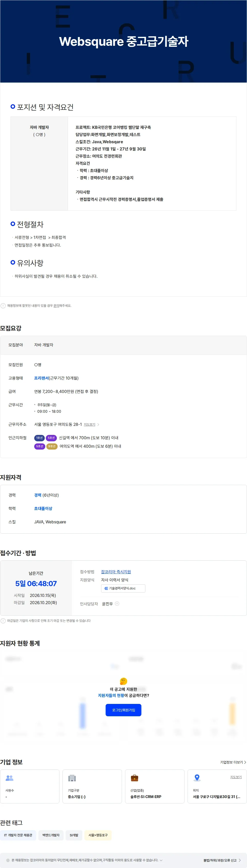
Task: Click the doc file icon in 기술경력서양식
Action: (106, 588)
